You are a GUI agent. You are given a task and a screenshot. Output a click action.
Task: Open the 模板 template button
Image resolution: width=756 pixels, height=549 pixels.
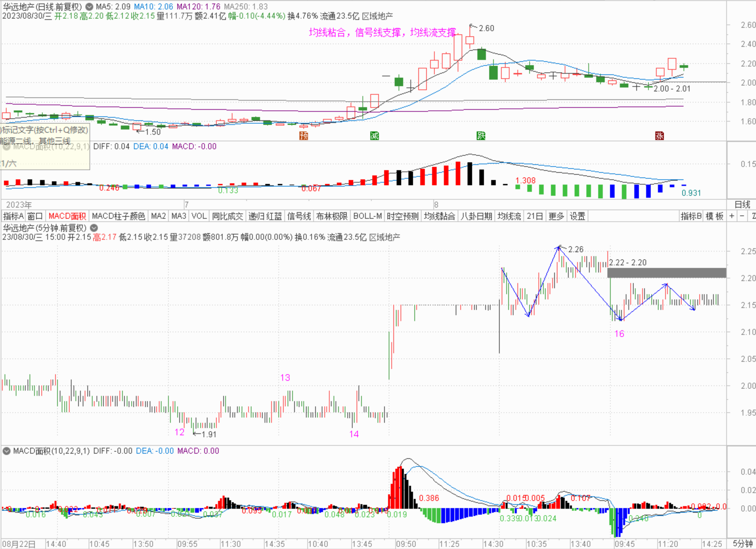click(714, 216)
